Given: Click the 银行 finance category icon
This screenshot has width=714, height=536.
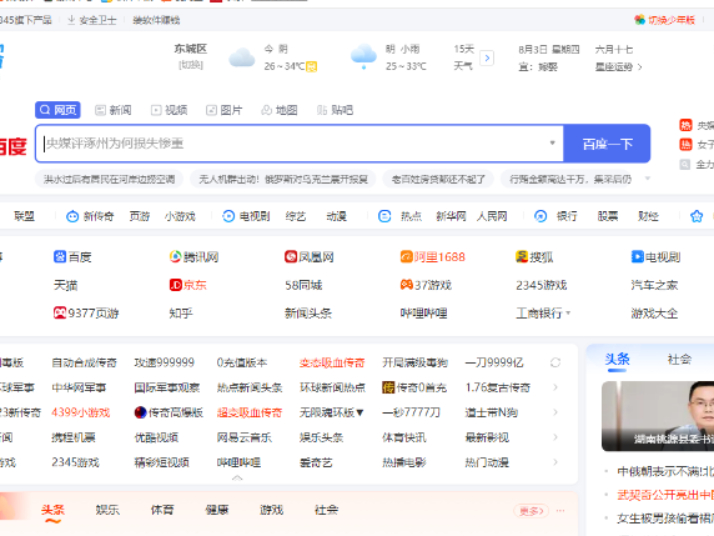Looking at the screenshot, I should tap(541, 216).
